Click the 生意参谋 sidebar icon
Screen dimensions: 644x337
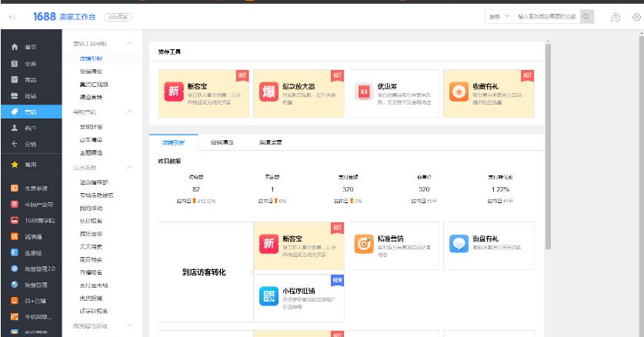[x=14, y=189]
